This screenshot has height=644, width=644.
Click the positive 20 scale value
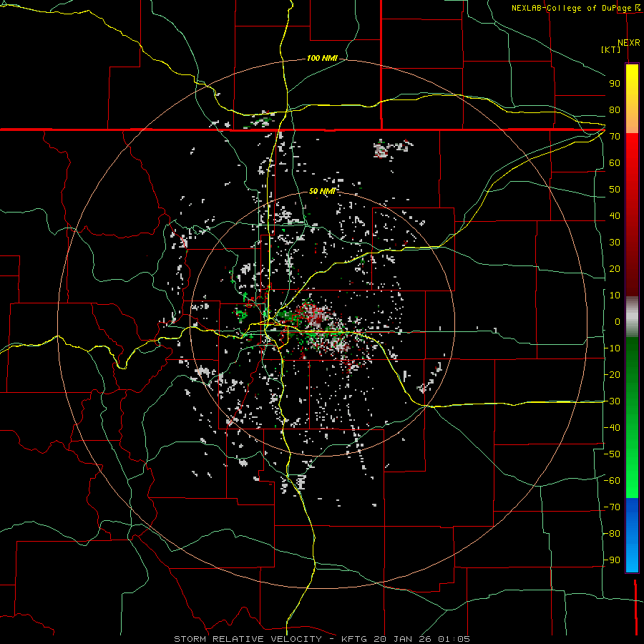click(x=615, y=268)
